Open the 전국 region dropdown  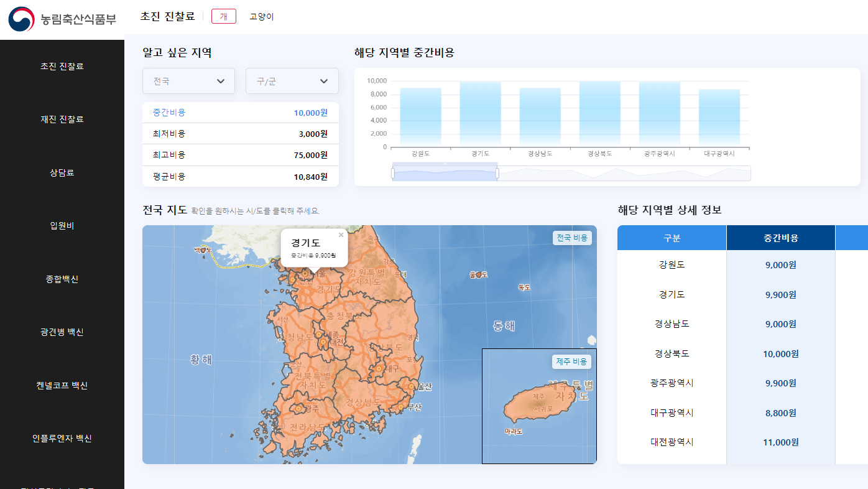pyautogui.click(x=188, y=80)
